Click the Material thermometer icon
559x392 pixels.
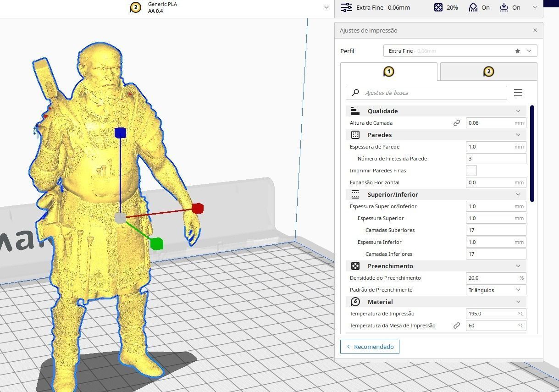(355, 301)
